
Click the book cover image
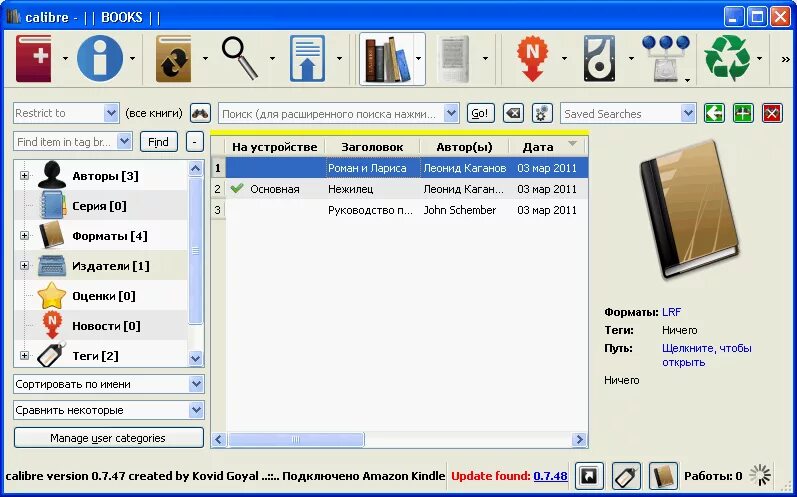(689, 210)
